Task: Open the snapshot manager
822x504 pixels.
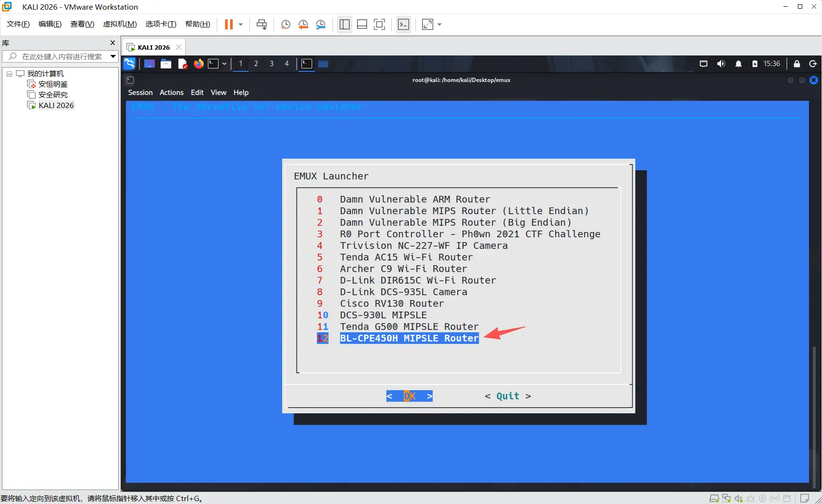Action: (x=321, y=25)
